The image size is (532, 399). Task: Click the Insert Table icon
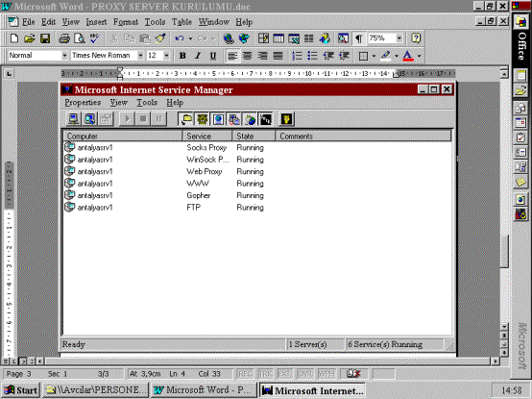pos(278,38)
